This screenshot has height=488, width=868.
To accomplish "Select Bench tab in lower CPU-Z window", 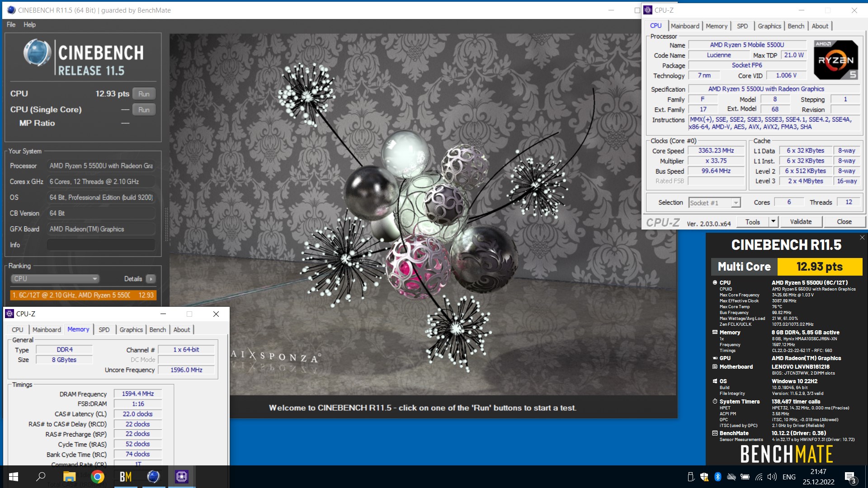I will (x=158, y=330).
